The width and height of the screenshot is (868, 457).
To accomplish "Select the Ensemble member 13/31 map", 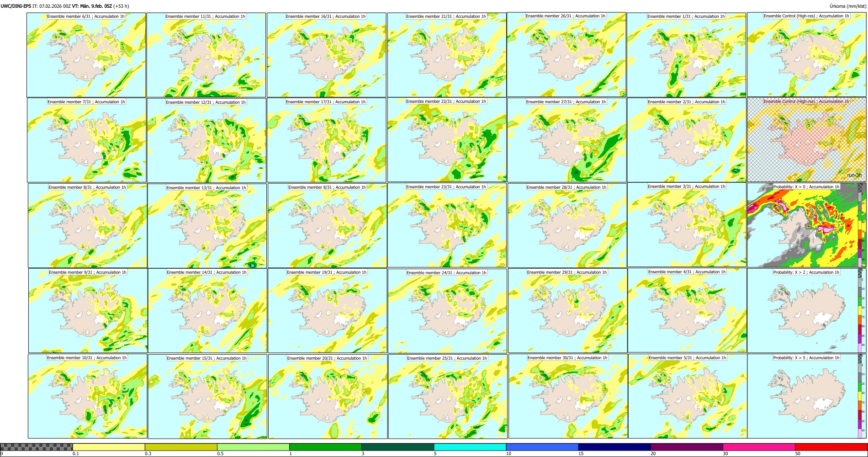I will pyautogui.click(x=207, y=226).
